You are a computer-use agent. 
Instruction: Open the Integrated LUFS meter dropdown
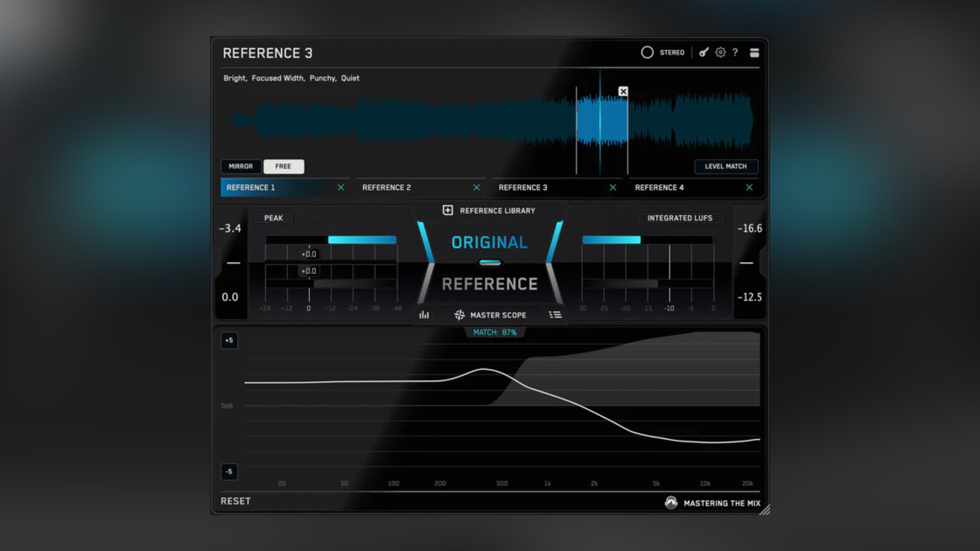[680, 218]
